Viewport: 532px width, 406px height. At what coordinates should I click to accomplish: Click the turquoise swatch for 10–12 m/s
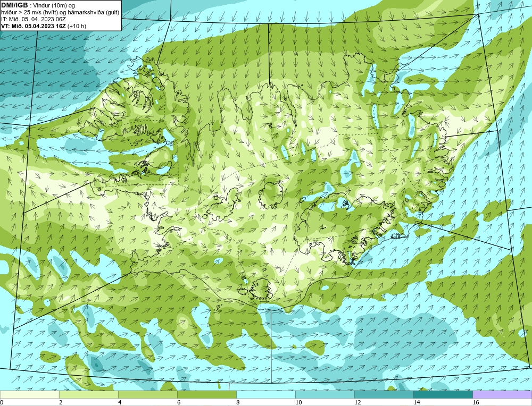click(325, 394)
